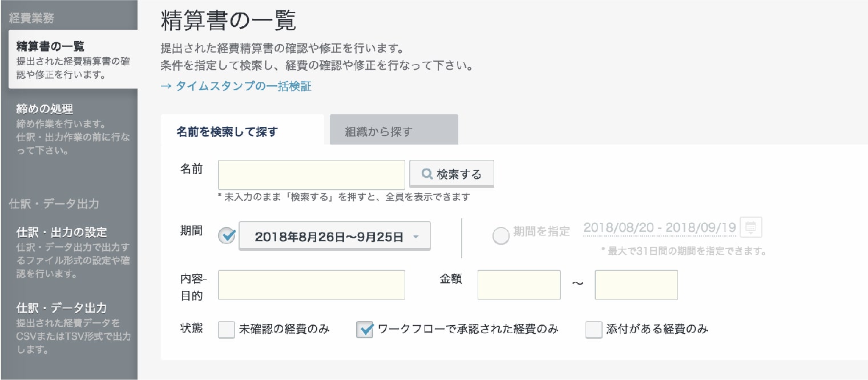Open the 2018年8月26日〜9月25日 period dropdown
Viewport: 868px width, 380px height.
[334, 236]
